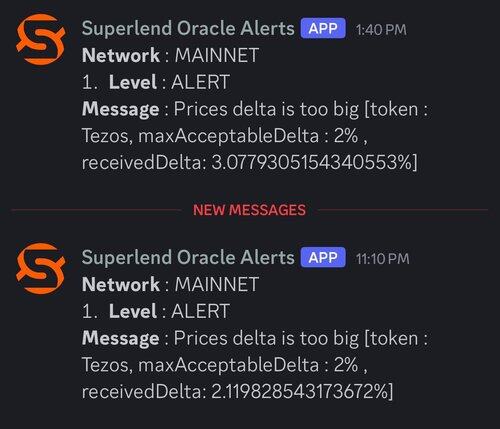Open Superlend Oracle Alerts username in 1:40 PM message

(188, 28)
